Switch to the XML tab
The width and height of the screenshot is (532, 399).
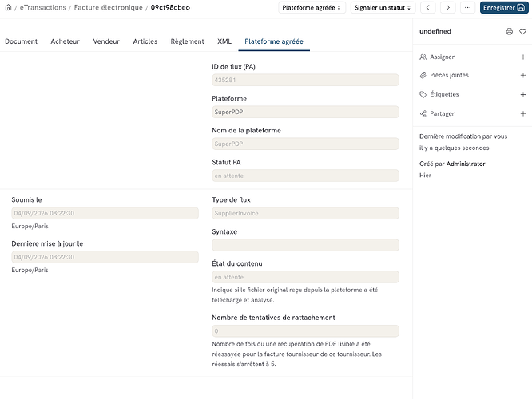pos(224,41)
